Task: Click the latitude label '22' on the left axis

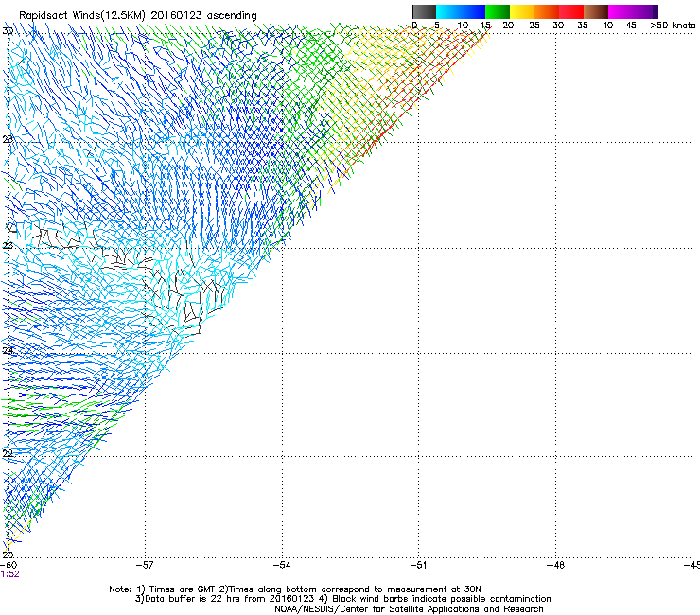Action: pos(8,453)
